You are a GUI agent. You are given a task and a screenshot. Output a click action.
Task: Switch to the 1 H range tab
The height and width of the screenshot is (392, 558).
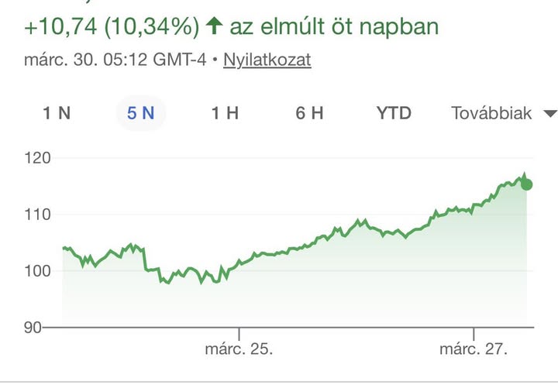pos(225,113)
